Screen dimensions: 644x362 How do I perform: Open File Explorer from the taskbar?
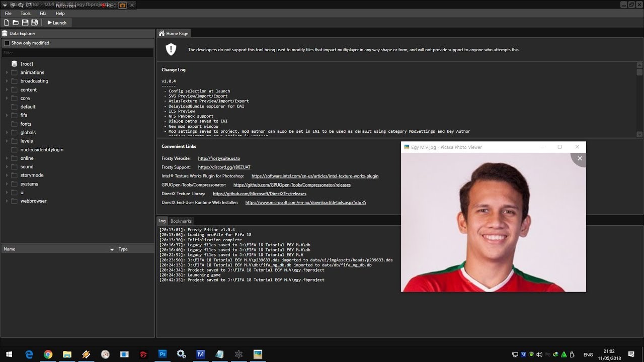(x=67, y=354)
